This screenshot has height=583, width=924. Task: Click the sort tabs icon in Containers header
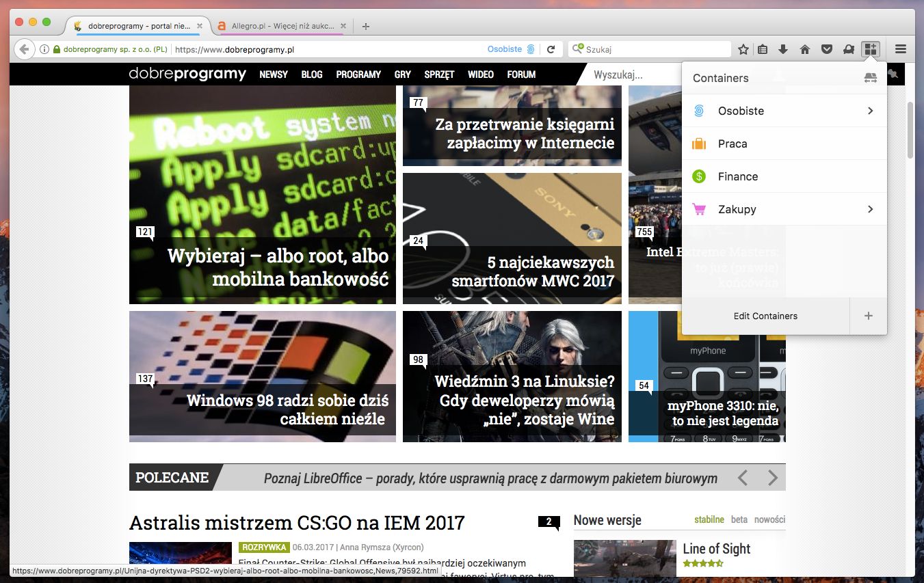tap(871, 78)
